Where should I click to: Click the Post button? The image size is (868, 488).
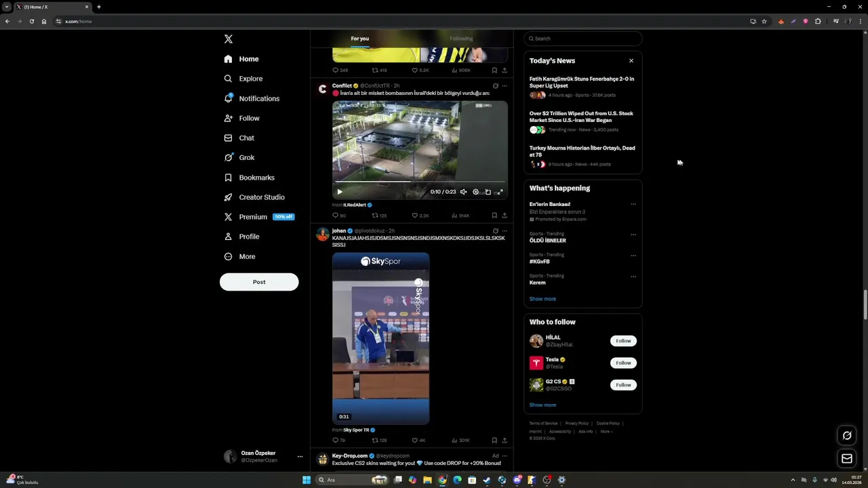(x=259, y=282)
